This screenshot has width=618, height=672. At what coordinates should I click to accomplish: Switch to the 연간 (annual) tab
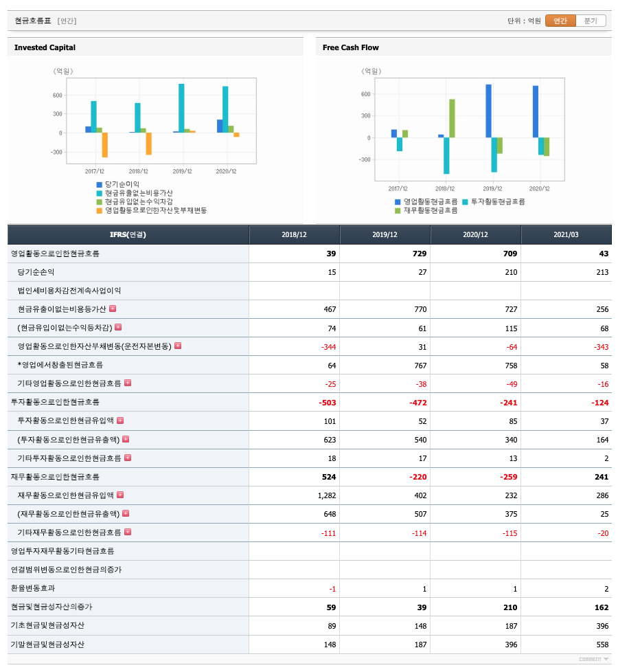click(560, 21)
